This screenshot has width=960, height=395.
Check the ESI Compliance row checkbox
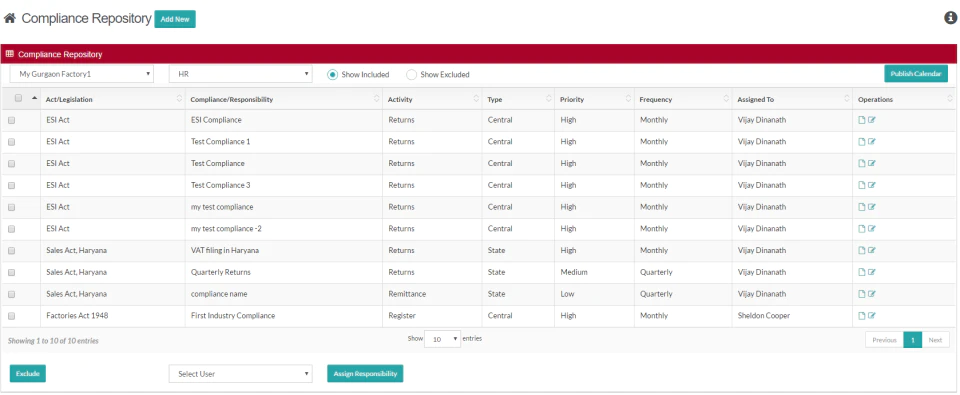pos(11,121)
